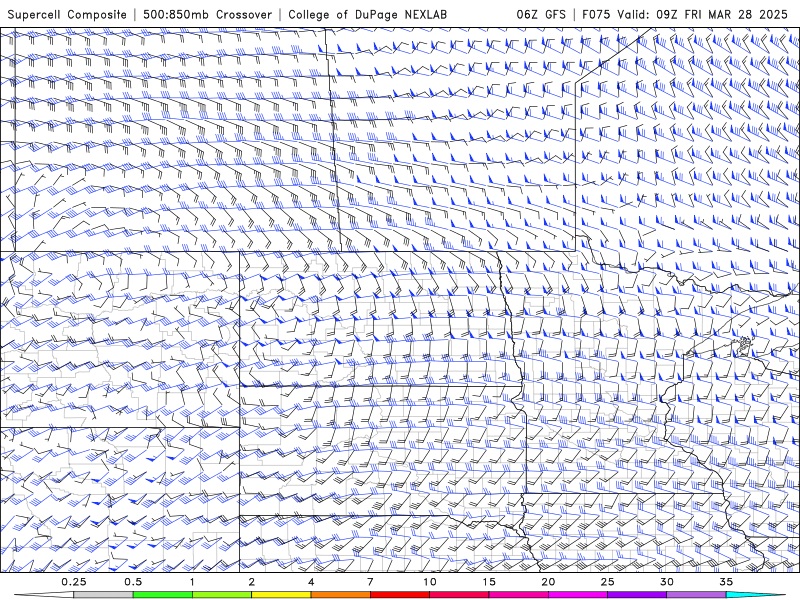Click the gray colorbar segment
Image resolution: width=800 pixels, height=600 pixels.
coord(104,595)
